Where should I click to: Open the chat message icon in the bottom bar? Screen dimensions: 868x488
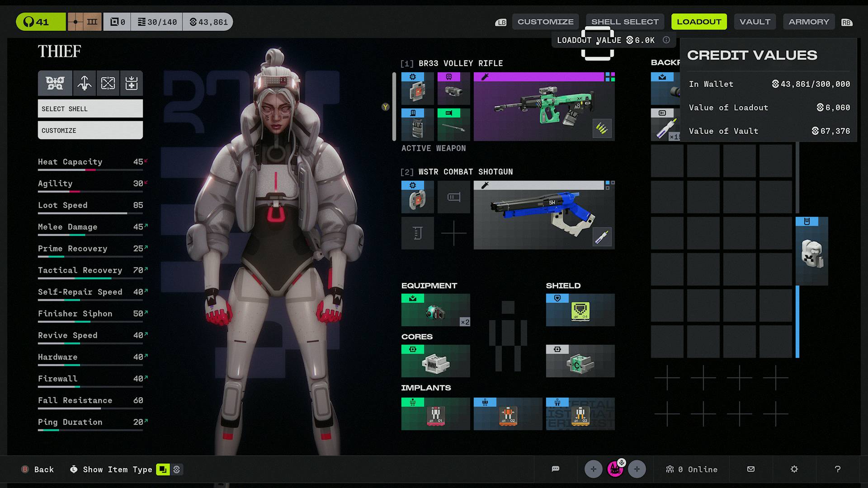coord(555,469)
